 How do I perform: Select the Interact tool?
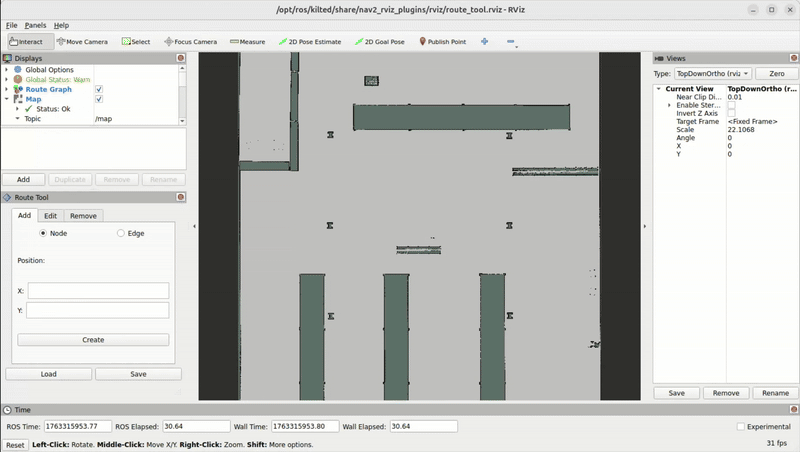(x=30, y=42)
